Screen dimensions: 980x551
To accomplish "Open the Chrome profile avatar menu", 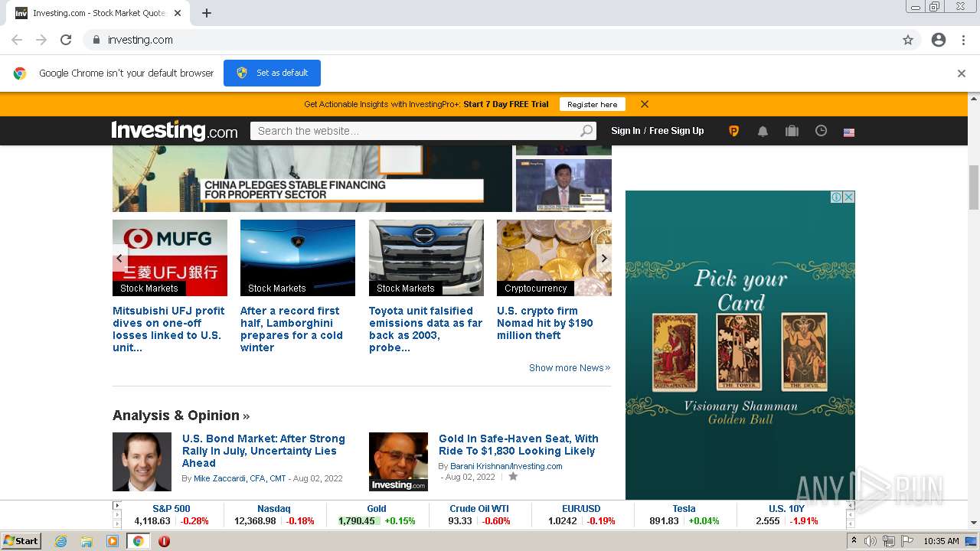I will 939,40.
